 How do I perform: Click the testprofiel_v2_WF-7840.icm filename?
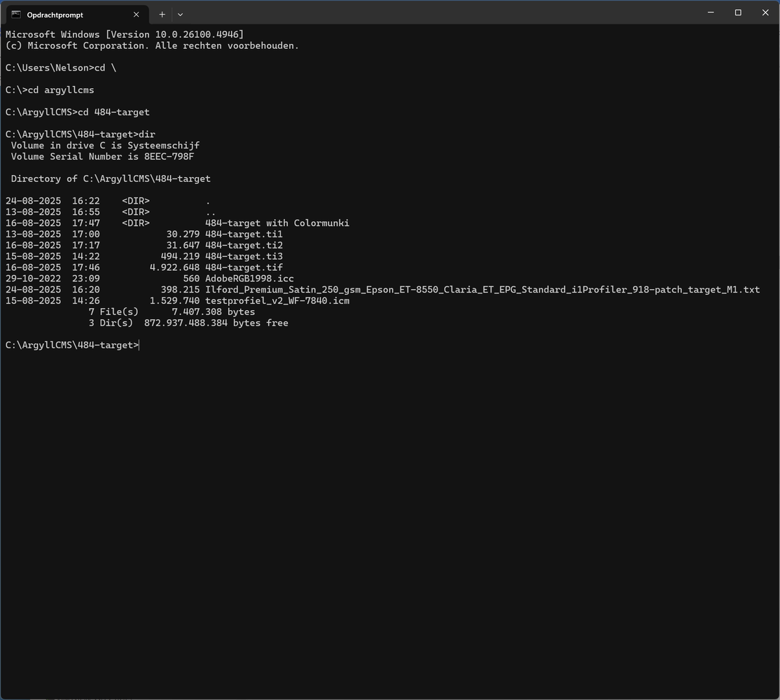277,301
